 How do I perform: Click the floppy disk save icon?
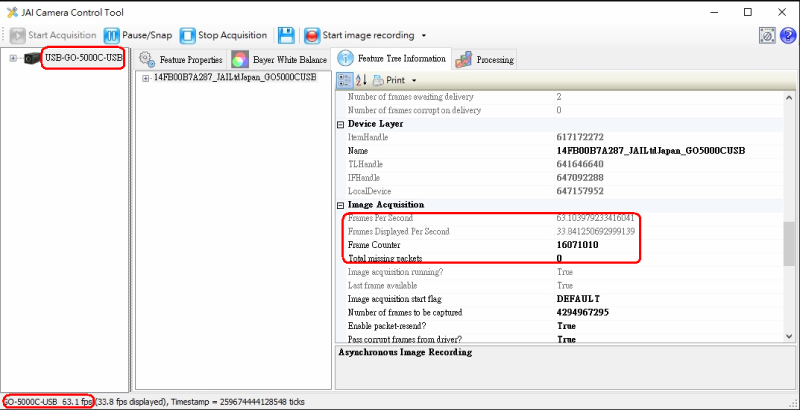coord(286,36)
